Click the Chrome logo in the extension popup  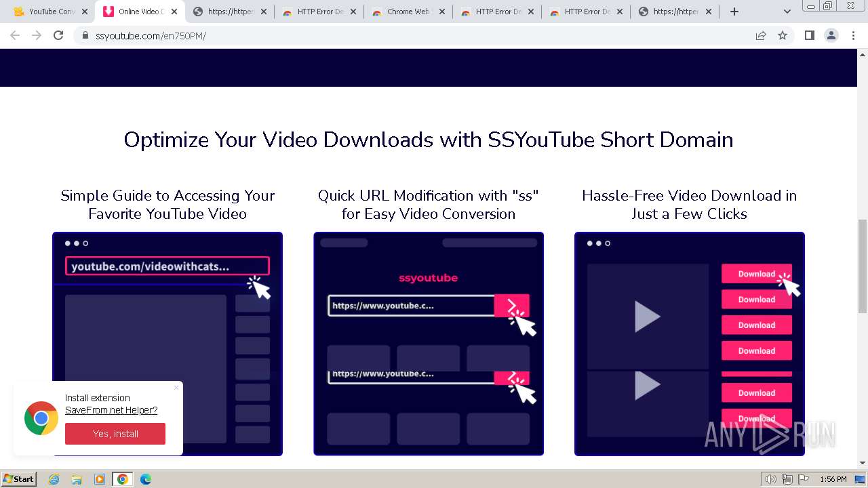click(x=41, y=418)
